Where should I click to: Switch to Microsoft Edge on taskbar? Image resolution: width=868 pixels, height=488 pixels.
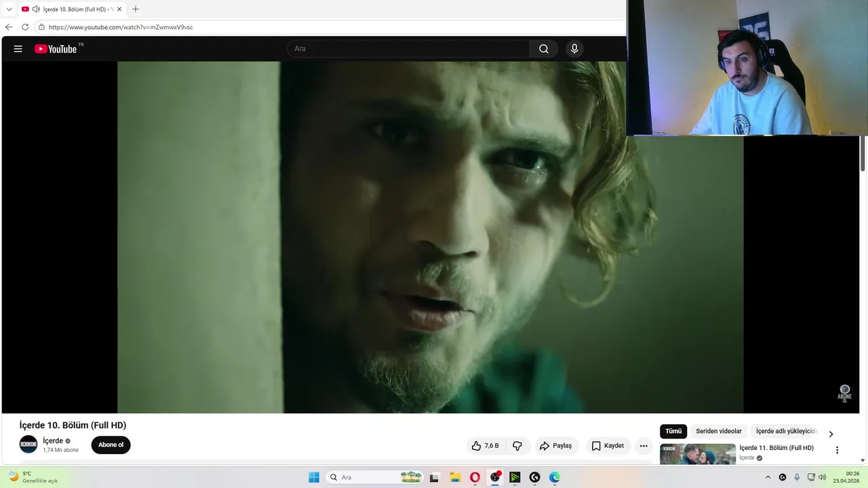(x=555, y=477)
